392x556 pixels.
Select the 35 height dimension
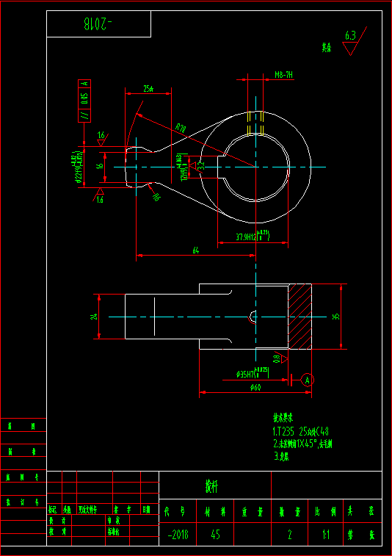(x=336, y=317)
